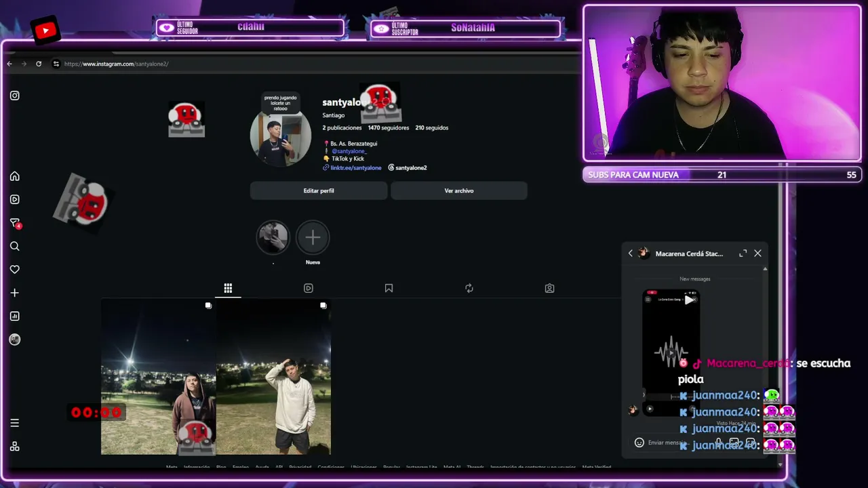The height and width of the screenshot is (488, 868).
Task: Click the YouTube logo in the stream overlay
Action: pos(45,30)
